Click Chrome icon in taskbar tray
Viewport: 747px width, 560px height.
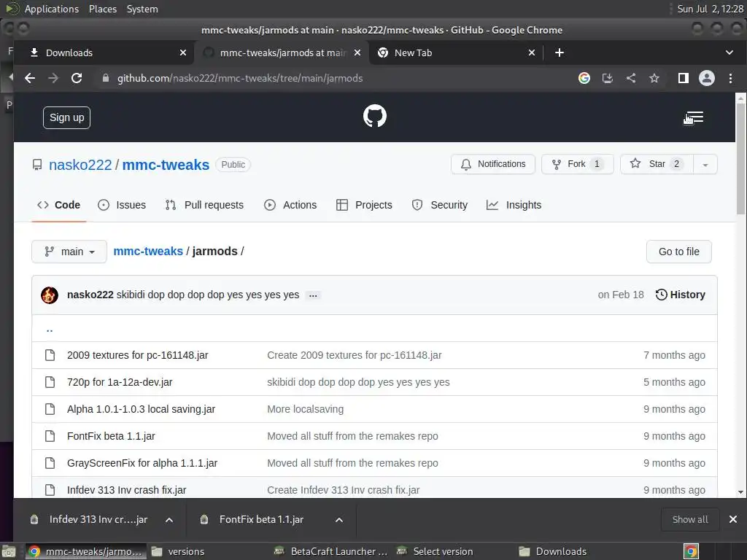point(692,551)
